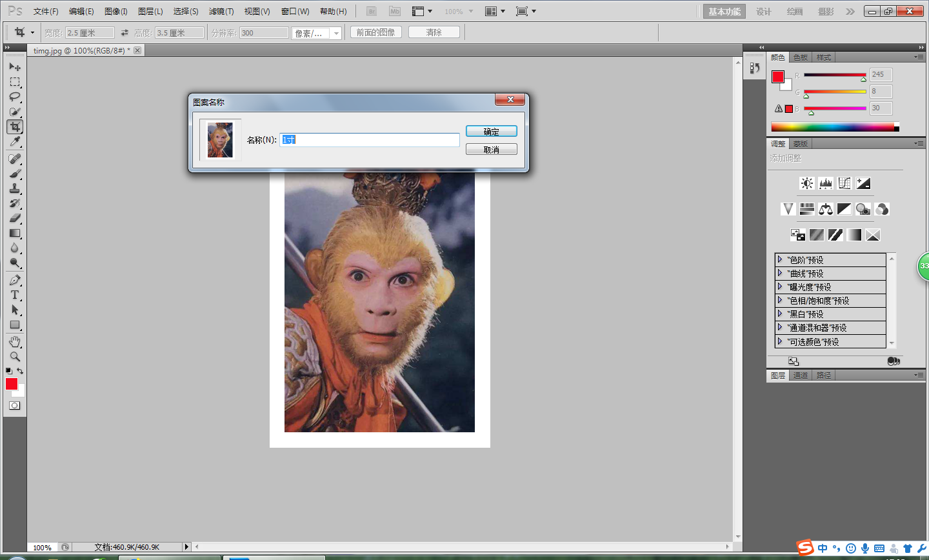Screen dimensions: 929x560
Task: Select the Rectangular Marquee tool
Action: click(15, 82)
